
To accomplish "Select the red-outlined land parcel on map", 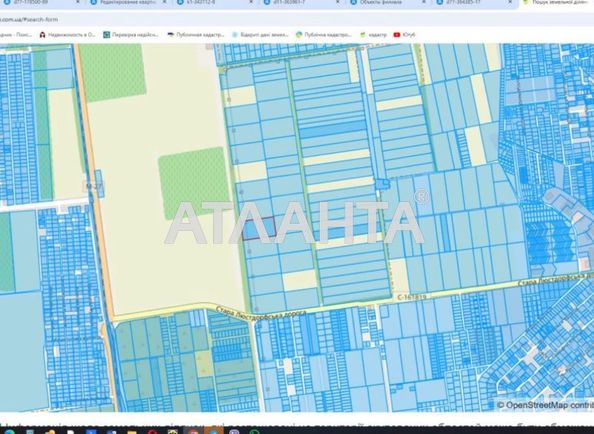I will [x=259, y=228].
